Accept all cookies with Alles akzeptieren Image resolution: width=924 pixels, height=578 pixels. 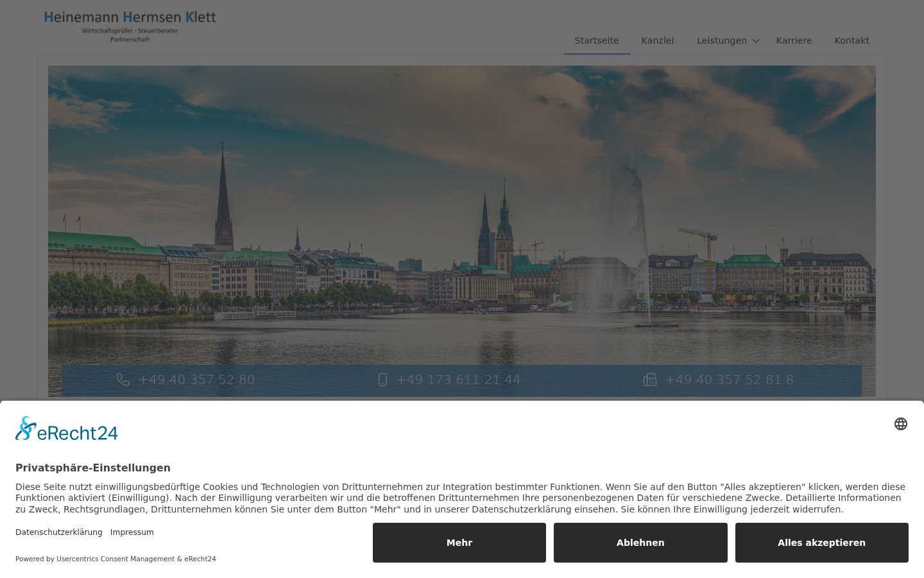[822, 543]
